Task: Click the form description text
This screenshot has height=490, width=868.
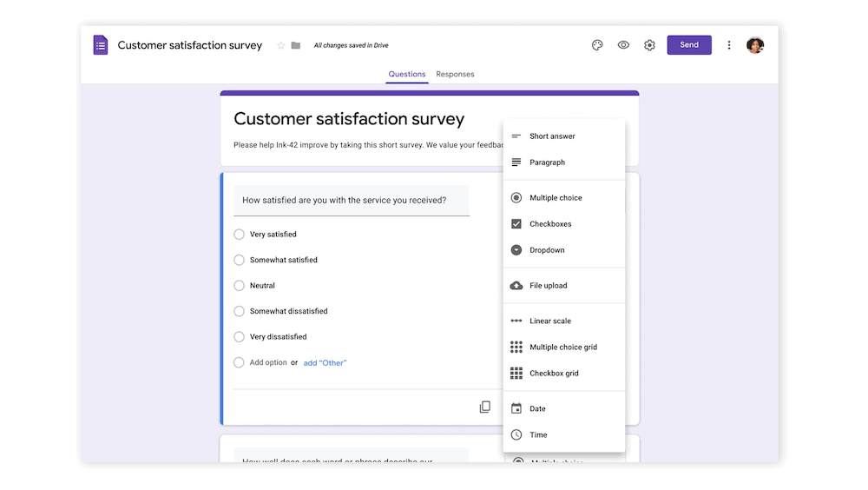Action: click(x=369, y=145)
